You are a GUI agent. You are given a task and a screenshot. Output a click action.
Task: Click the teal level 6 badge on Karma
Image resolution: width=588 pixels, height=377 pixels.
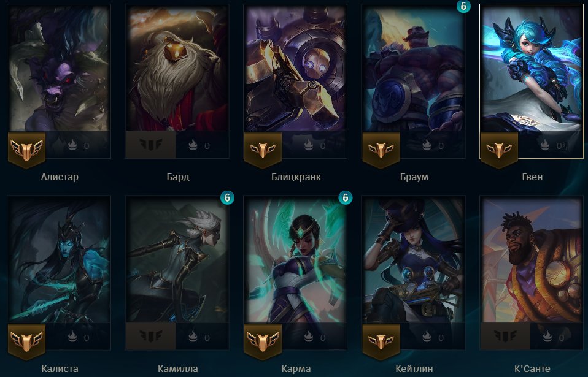346,197
